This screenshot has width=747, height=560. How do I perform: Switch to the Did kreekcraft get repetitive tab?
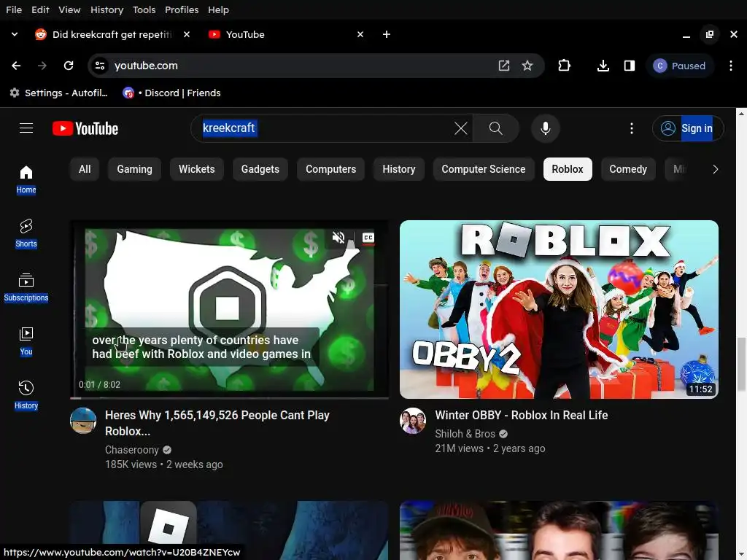coord(112,34)
